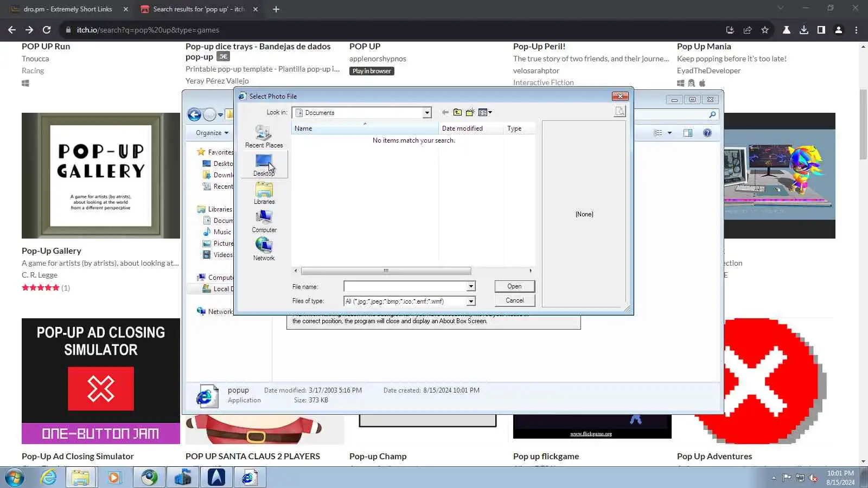
Task: Click the file list horizontal scrollbar thumb
Action: (x=386, y=271)
